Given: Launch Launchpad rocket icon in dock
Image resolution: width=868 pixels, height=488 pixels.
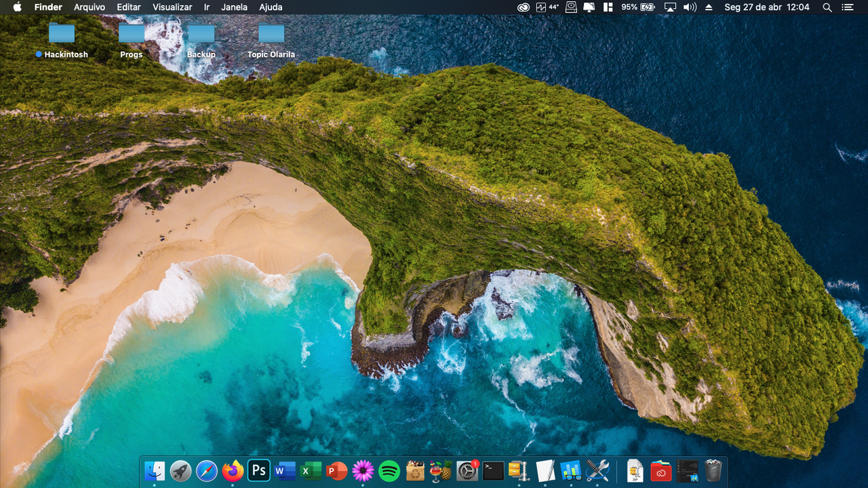Looking at the screenshot, I should (x=180, y=470).
